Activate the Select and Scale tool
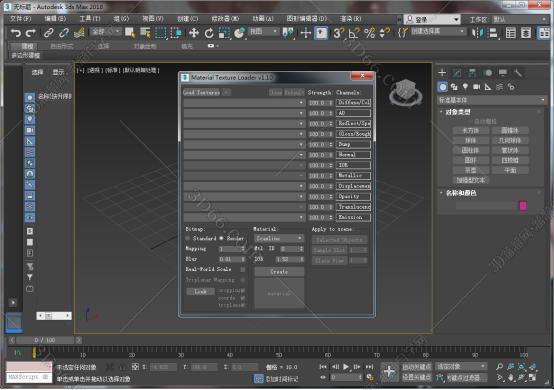The height and width of the screenshot is (390, 554). (x=224, y=33)
